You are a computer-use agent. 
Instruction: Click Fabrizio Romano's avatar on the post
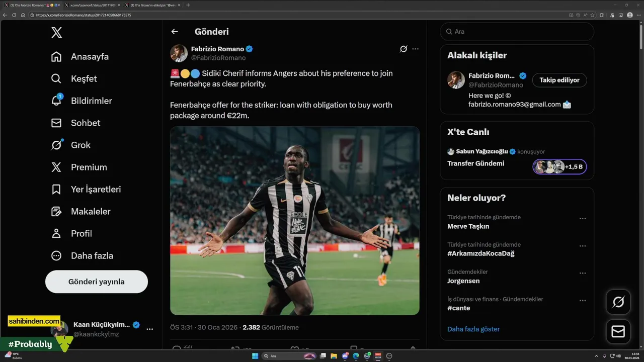click(x=179, y=53)
